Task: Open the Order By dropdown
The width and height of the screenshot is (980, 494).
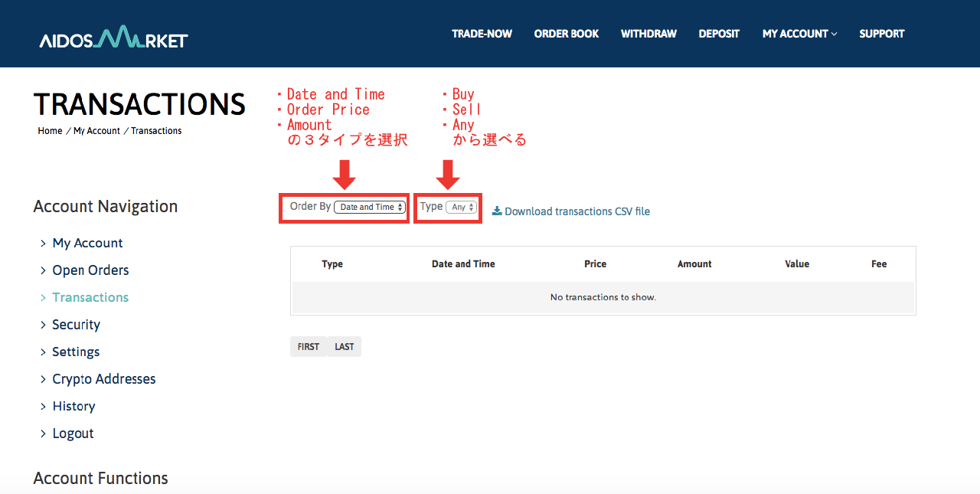Action: [370, 207]
